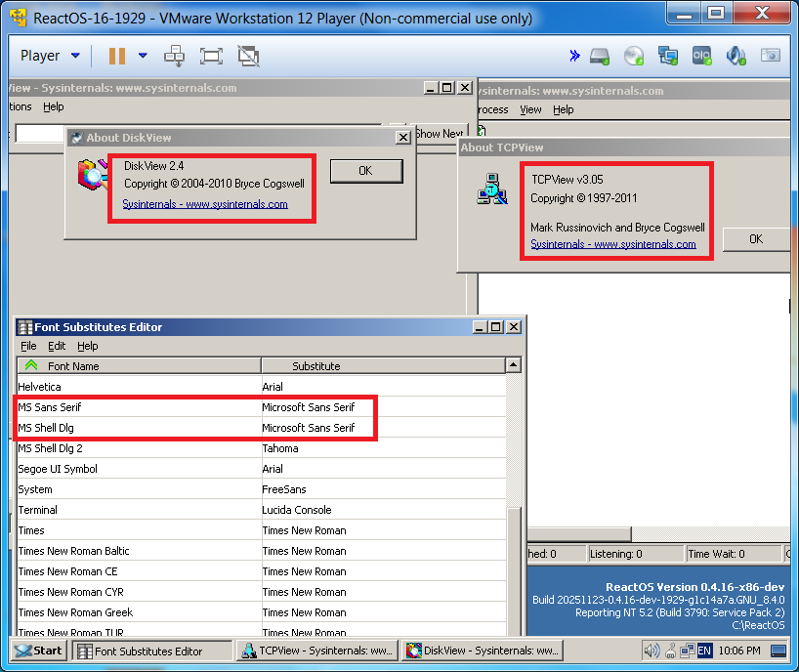Open the Player menu dropdown
The image size is (799, 672).
[50, 56]
